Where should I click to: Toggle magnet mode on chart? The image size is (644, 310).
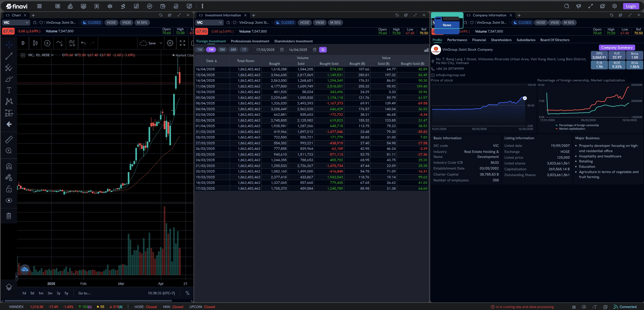(x=9, y=166)
